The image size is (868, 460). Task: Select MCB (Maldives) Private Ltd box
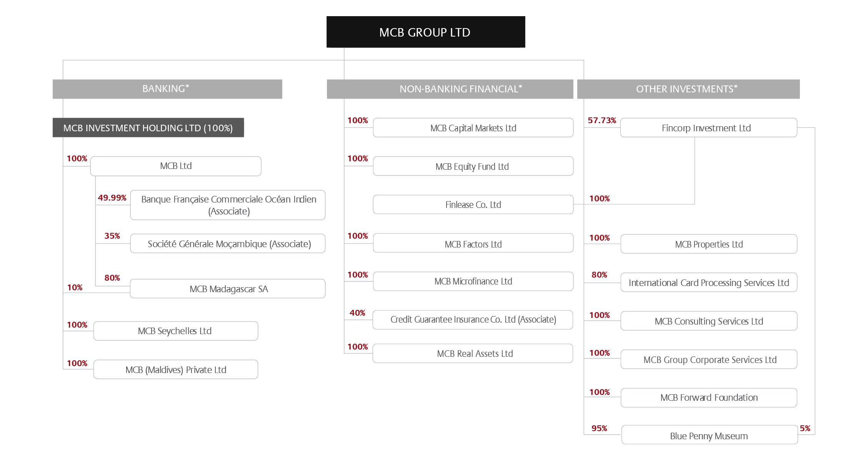(x=175, y=370)
